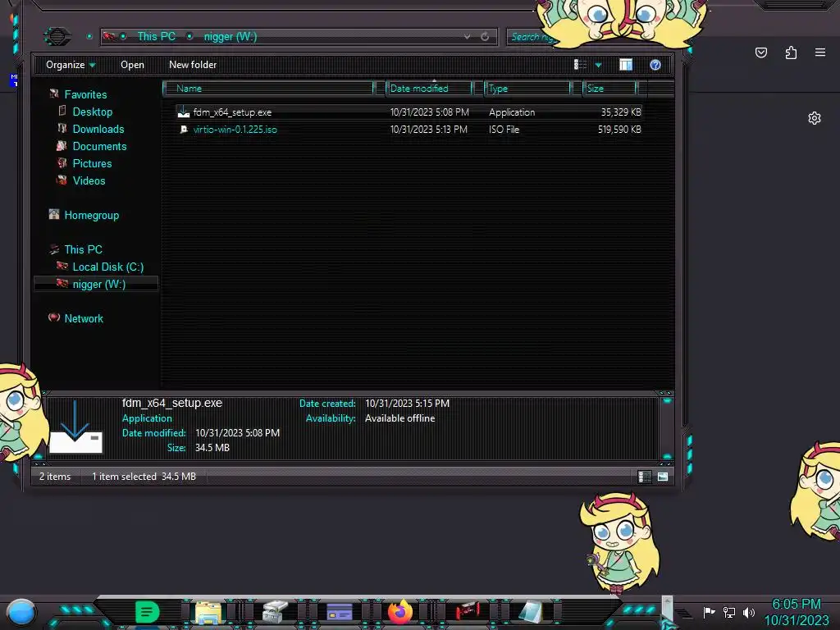The height and width of the screenshot is (630, 840).
Task: Expand the address bar history chevron
Action: point(467,36)
